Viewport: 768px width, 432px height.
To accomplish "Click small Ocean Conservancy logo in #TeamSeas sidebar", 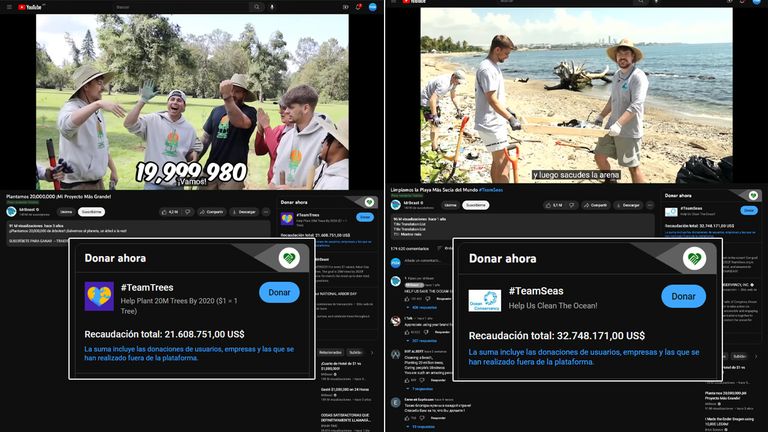I will click(671, 212).
